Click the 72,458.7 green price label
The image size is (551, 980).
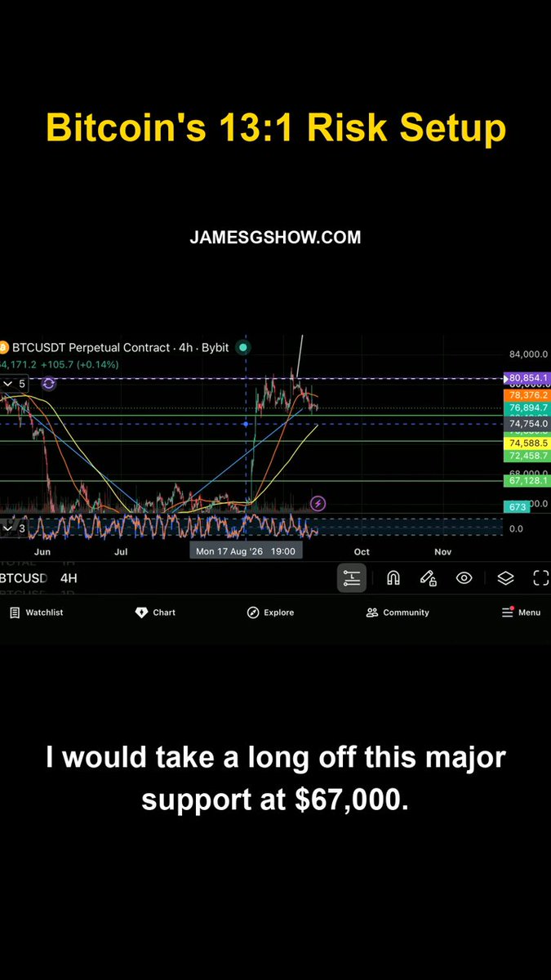coord(528,456)
